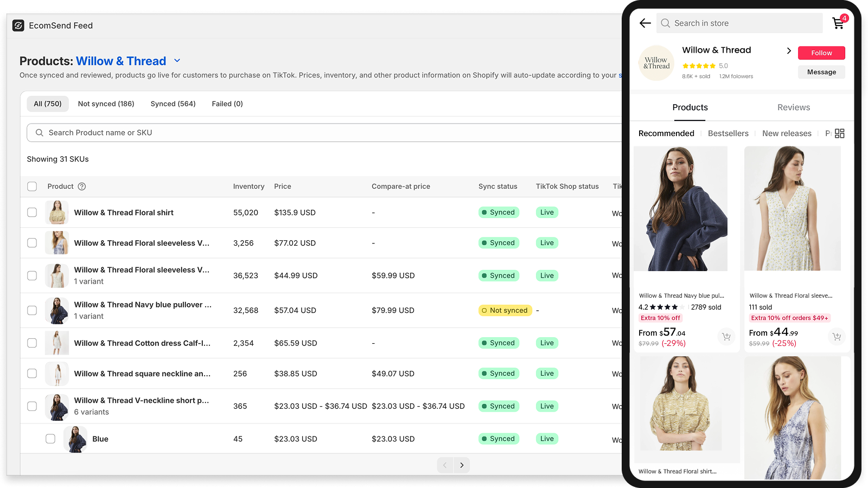Switch to the Products tab in phone
868x488 pixels.
point(690,107)
